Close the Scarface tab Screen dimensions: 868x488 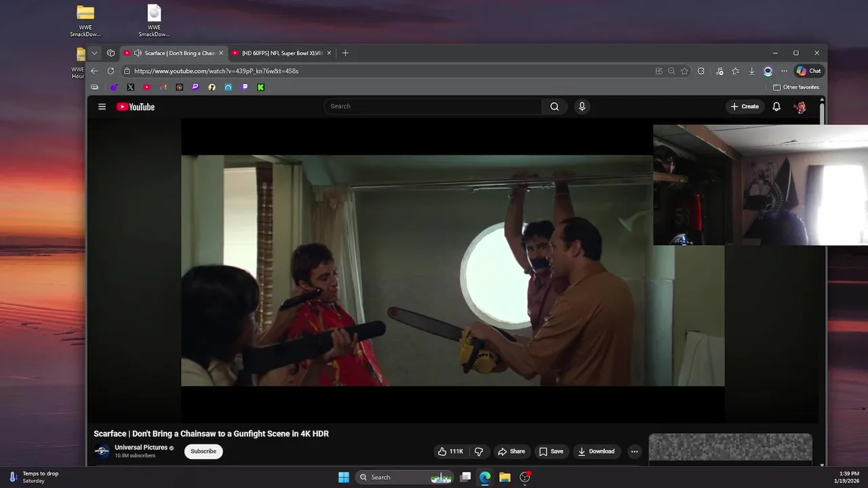(221, 53)
